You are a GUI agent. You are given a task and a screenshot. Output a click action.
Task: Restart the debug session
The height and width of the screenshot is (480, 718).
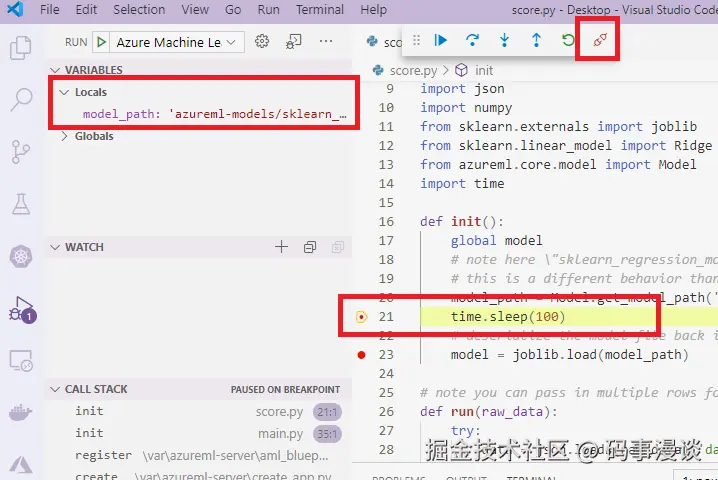(x=568, y=40)
